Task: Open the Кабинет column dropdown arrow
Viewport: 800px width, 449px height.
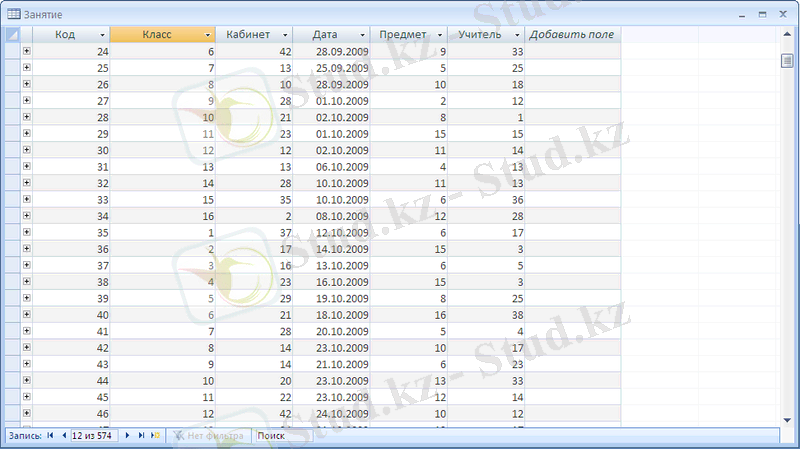Action: point(285,35)
